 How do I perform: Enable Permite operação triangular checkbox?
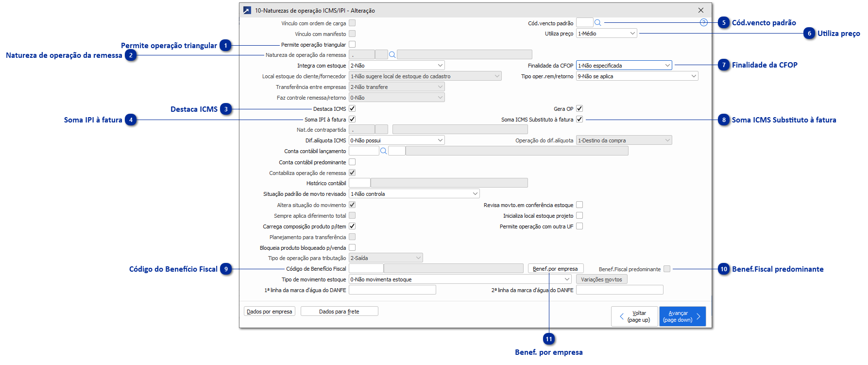point(352,45)
